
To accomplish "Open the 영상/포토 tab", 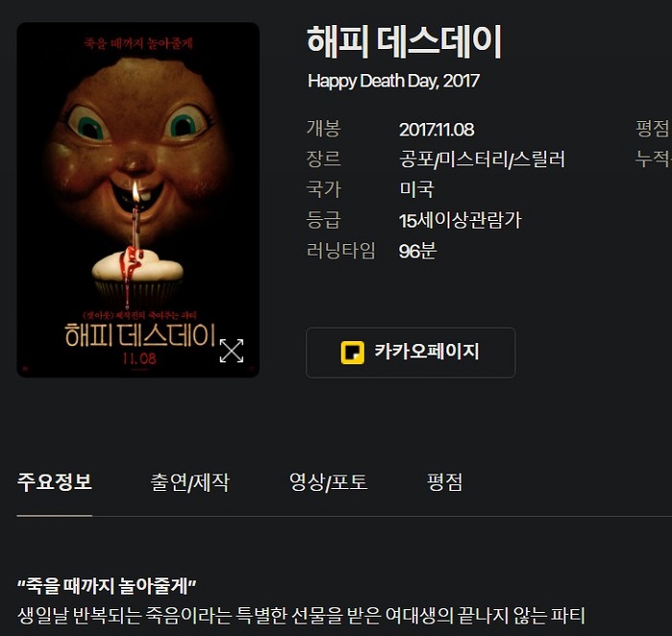I will 328,482.
